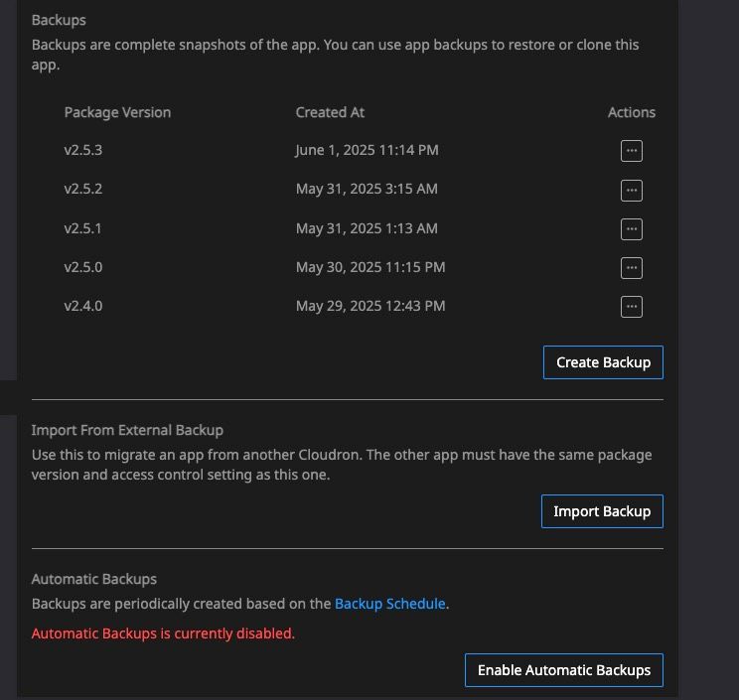Screen dimensions: 739x700
Task: Click the May 30, 2025 11:15 PM timestamp
Action: (x=370, y=267)
